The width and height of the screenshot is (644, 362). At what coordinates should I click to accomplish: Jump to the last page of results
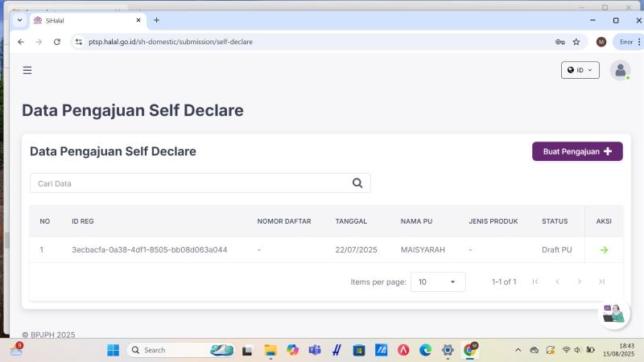601,282
